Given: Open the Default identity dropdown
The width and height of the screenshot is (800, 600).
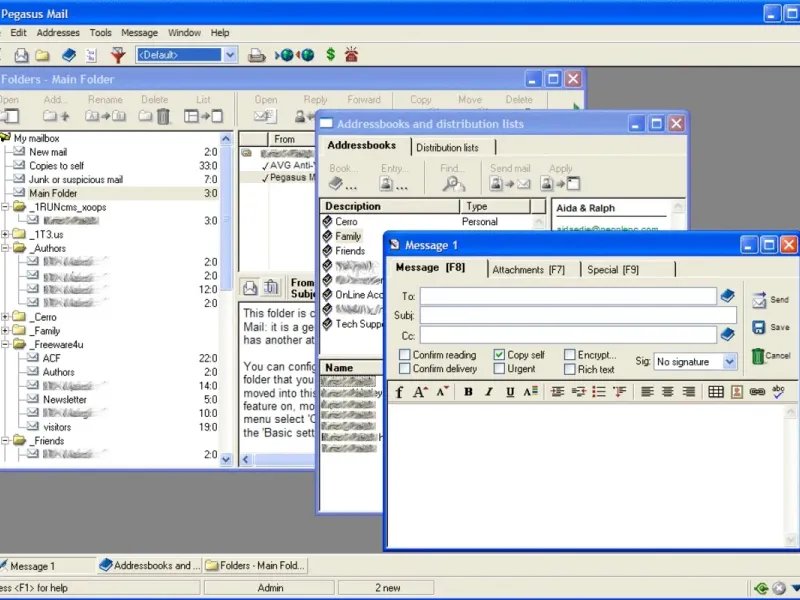Looking at the screenshot, I should pyautogui.click(x=230, y=55).
